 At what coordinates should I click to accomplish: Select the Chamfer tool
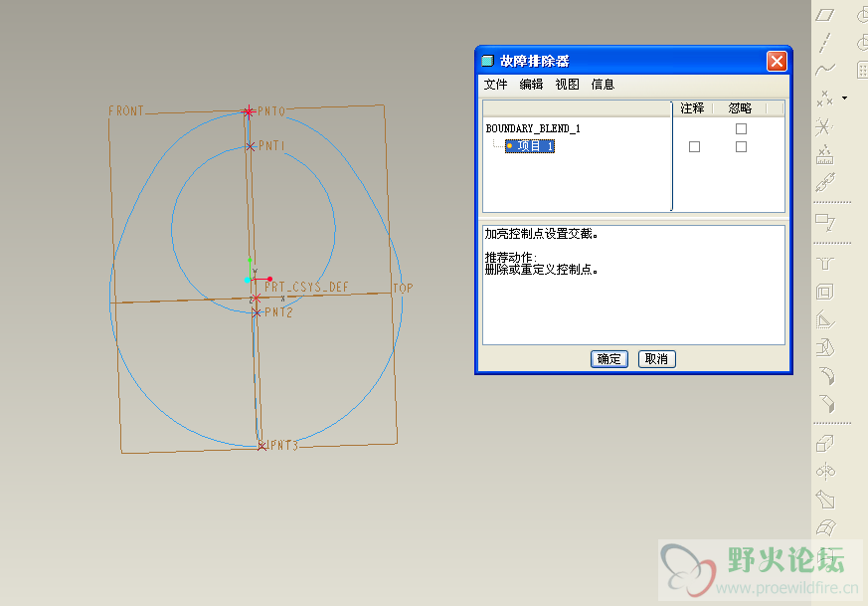coord(825,404)
